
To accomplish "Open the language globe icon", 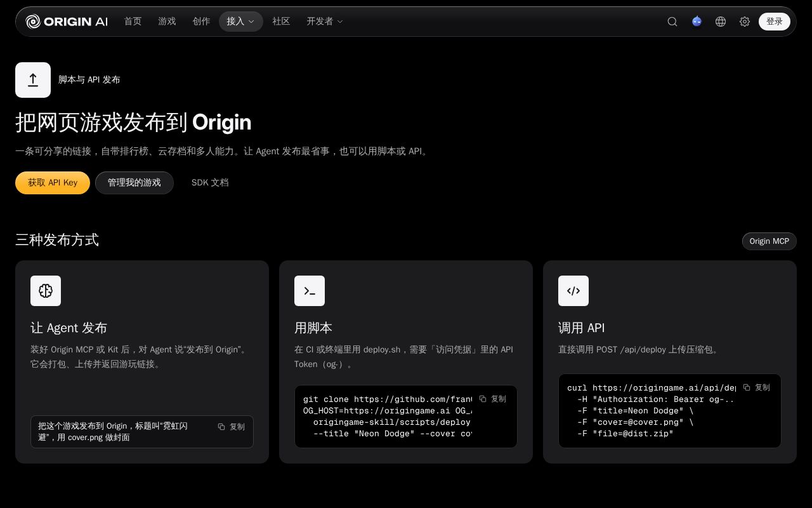I will tap(721, 22).
